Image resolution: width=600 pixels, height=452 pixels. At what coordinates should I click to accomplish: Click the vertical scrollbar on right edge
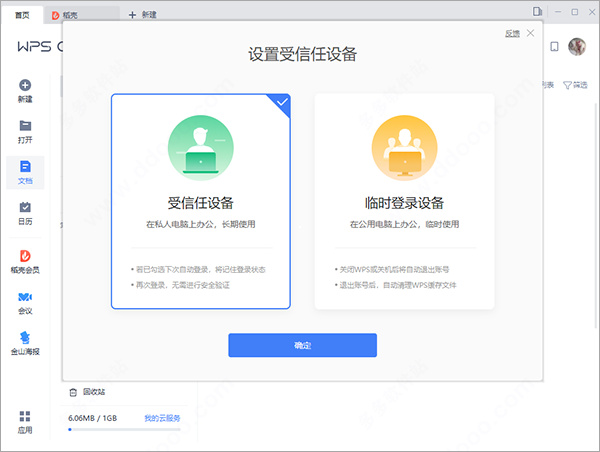pos(597,214)
